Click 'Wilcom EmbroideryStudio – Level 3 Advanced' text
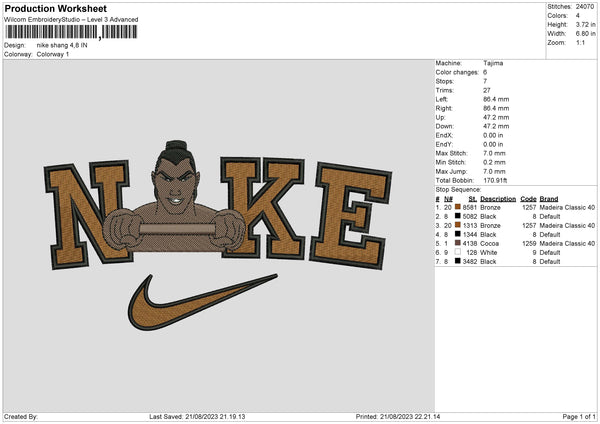Screen dimensions: 600x424 [x=71, y=20]
